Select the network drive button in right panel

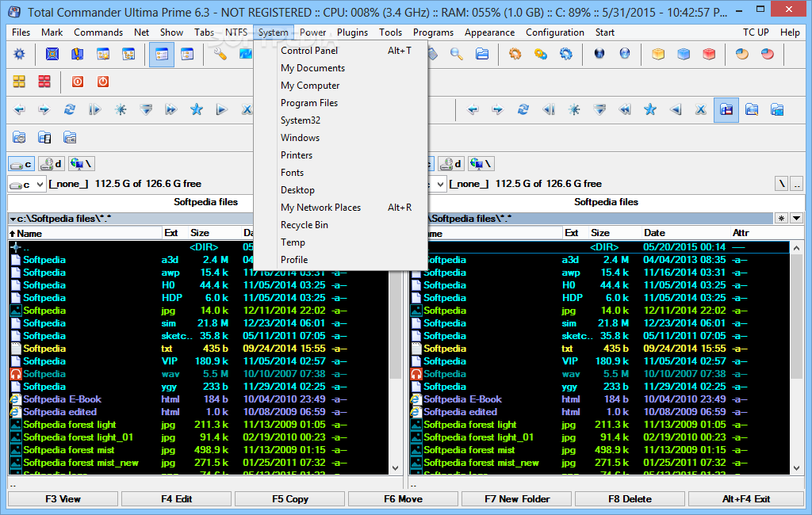tap(481, 165)
